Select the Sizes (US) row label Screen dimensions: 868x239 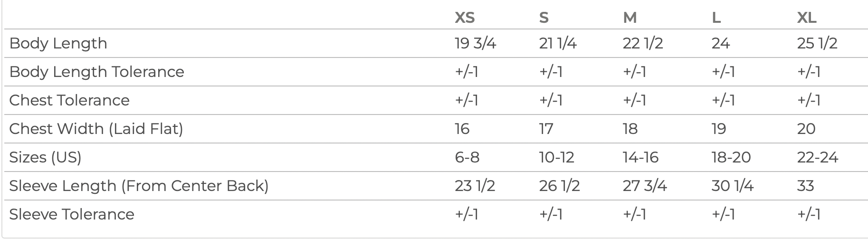[45, 157]
